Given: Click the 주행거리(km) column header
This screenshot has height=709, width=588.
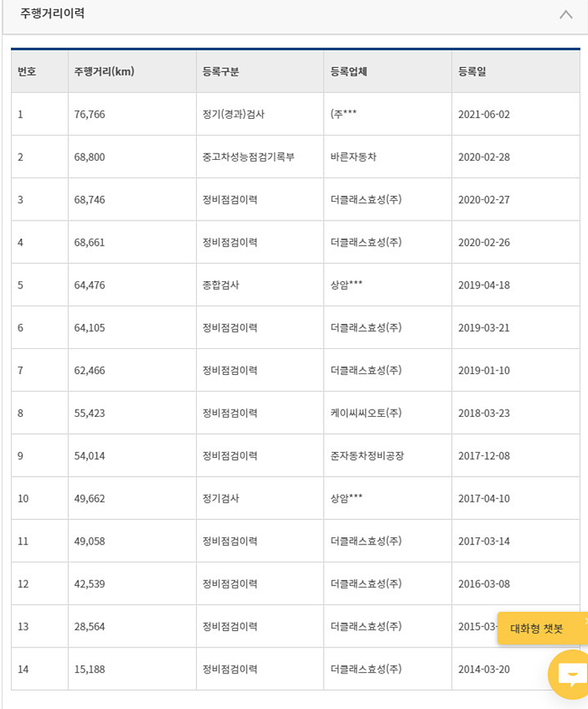Looking at the screenshot, I should point(104,72).
